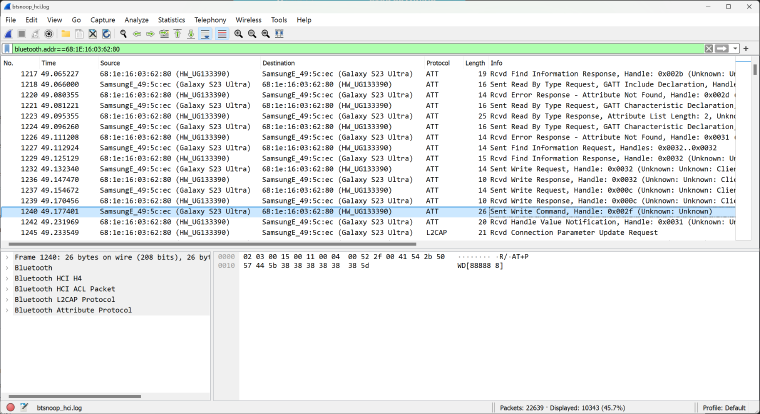Click the packet list vertical scrollbar

(x=755, y=69)
